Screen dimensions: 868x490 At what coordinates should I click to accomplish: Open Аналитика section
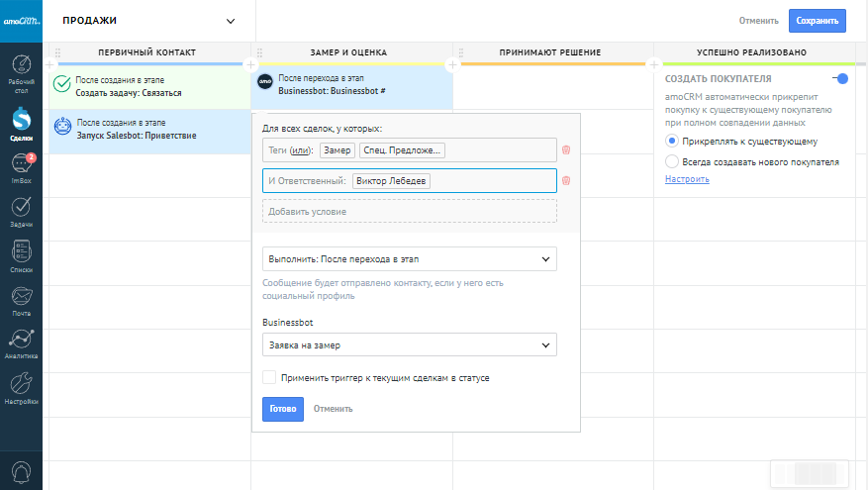(x=21, y=343)
